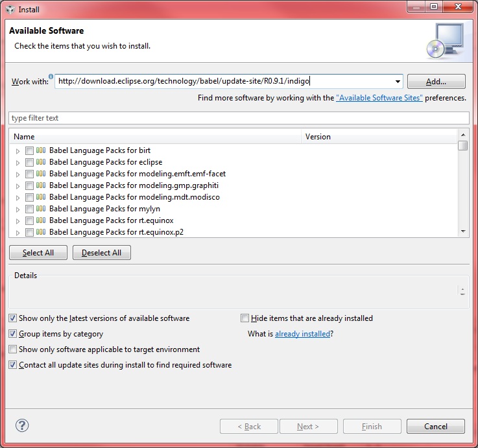
Task: Click category icon beside modeling.mdt.modisco row
Action: click(41, 197)
